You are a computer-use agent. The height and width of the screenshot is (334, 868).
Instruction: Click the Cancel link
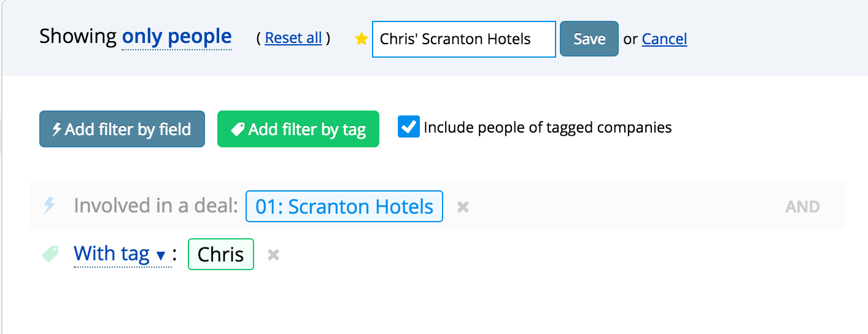pyautogui.click(x=664, y=39)
